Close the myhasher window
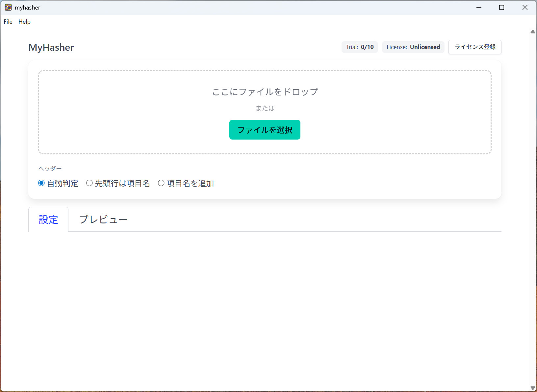Screen dimensions: 537x392 click(x=525, y=7)
